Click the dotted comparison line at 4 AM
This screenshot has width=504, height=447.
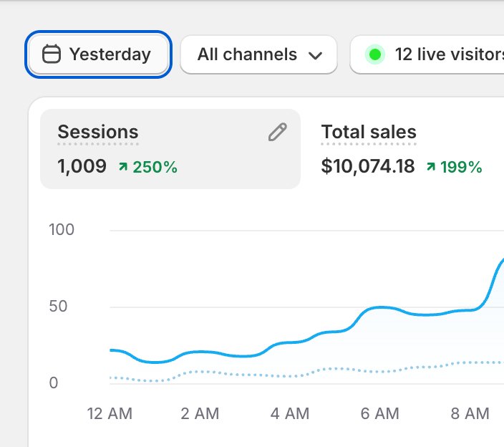(x=290, y=376)
